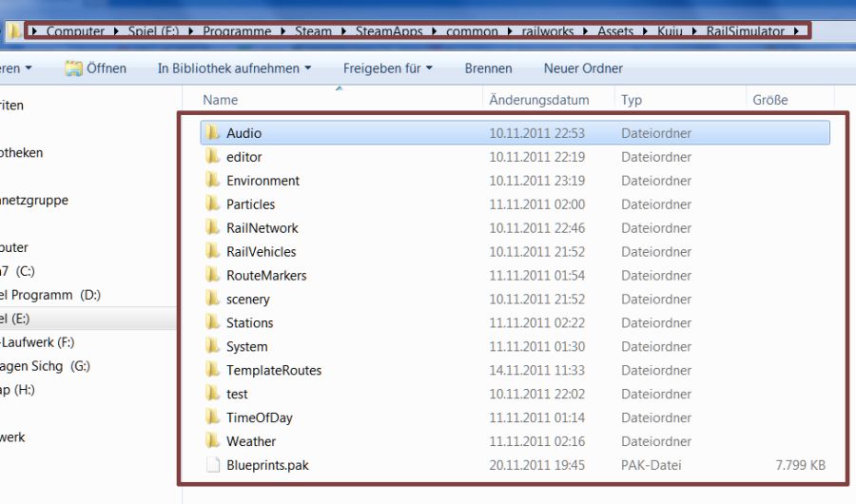Navigate to Computer in breadcrumb
Viewport: 856px width, 504px height.
pos(75,31)
